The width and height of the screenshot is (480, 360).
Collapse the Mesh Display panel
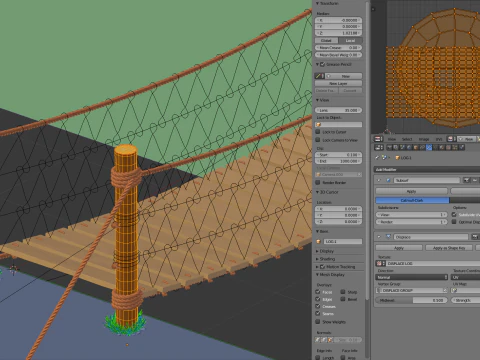[x=317, y=275]
